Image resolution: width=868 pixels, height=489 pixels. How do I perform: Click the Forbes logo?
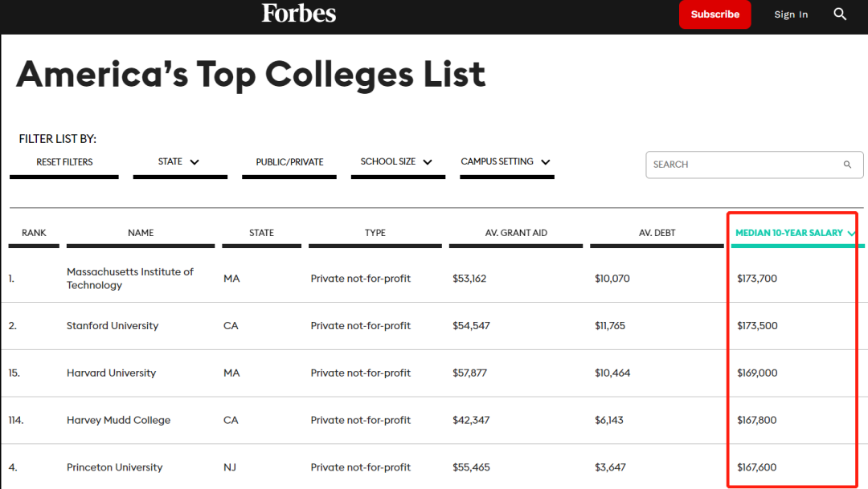(x=298, y=14)
